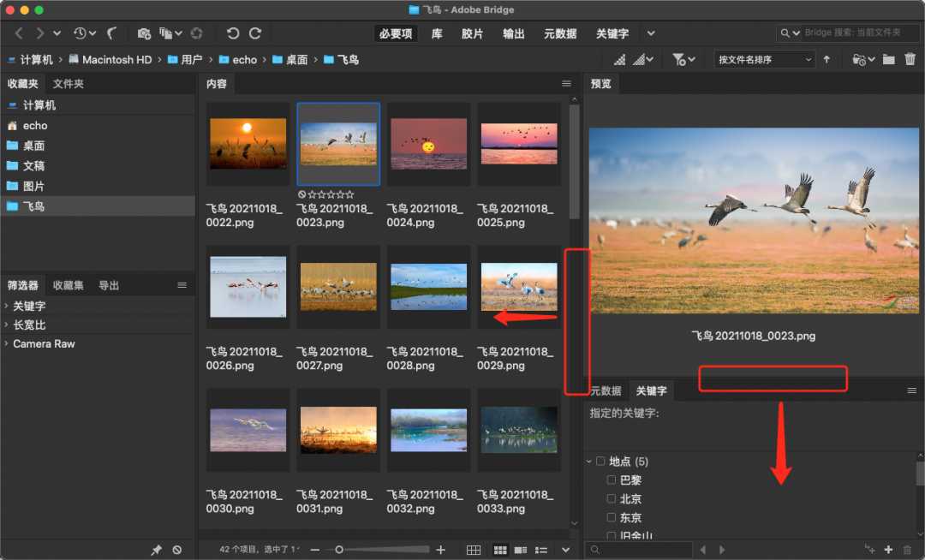Image resolution: width=925 pixels, height=560 pixels.
Task: Click the get photos from camera icon
Action: click(144, 33)
